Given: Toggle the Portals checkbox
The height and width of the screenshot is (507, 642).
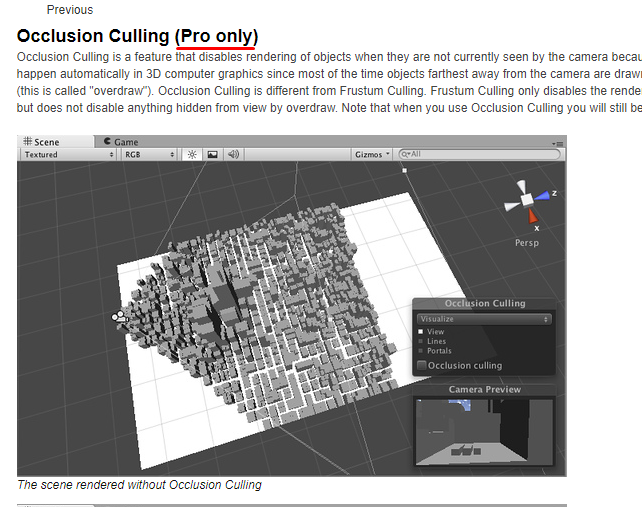Looking at the screenshot, I should tap(420, 351).
